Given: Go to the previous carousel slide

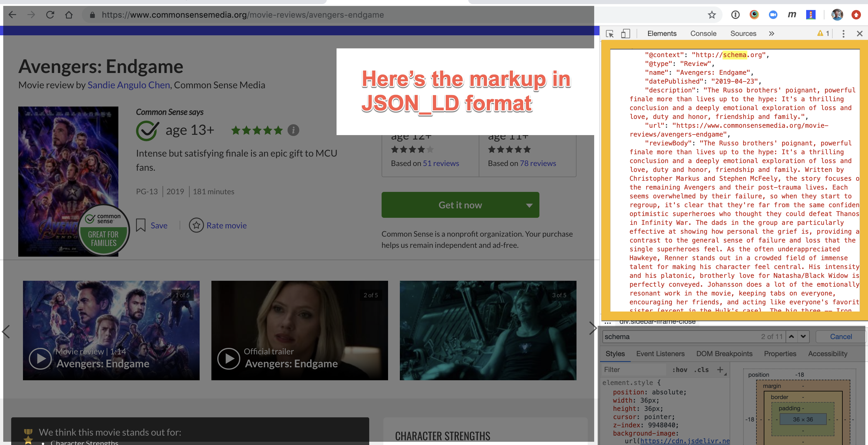Looking at the screenshot, I should click(6, 331).
